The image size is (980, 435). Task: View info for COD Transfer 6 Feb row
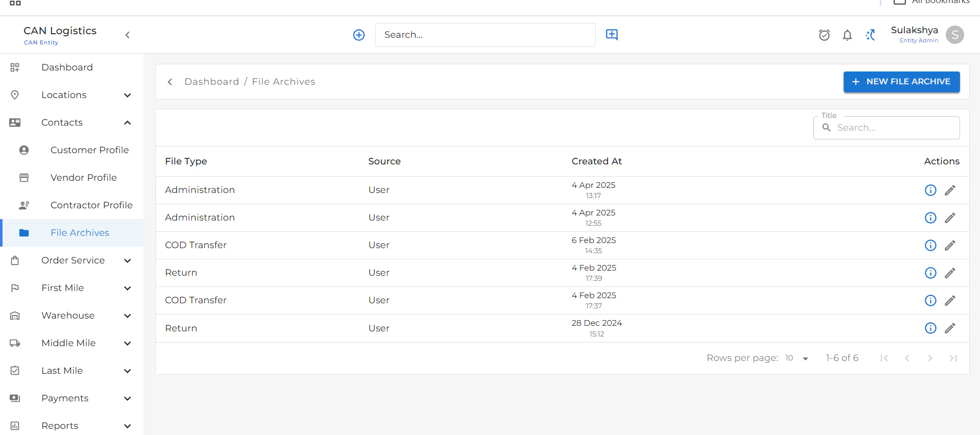[930, 245]
